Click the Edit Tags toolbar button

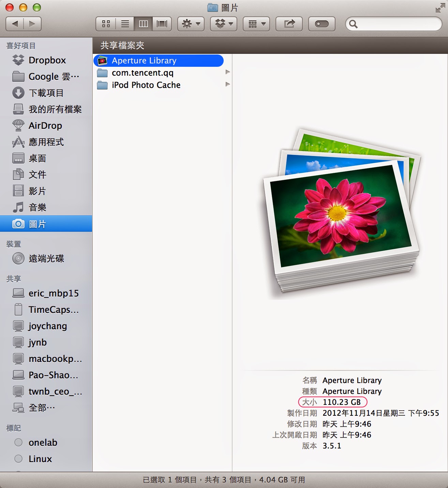(x=322, y=24)
